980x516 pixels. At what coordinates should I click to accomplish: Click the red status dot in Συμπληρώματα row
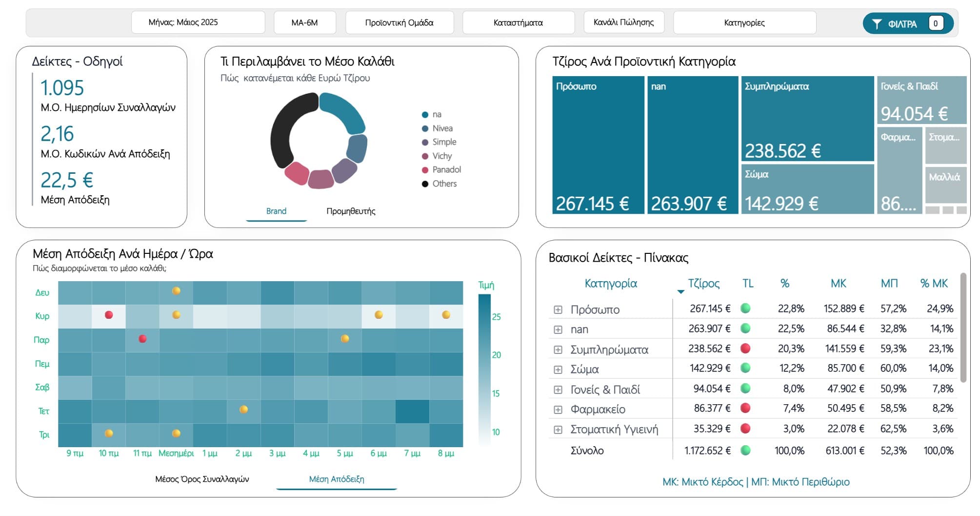pyautogui.click(x=745, y=349)
